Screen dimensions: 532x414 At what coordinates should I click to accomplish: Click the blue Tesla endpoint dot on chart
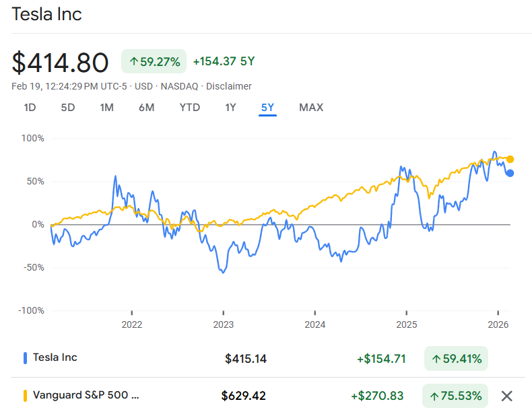510,173
